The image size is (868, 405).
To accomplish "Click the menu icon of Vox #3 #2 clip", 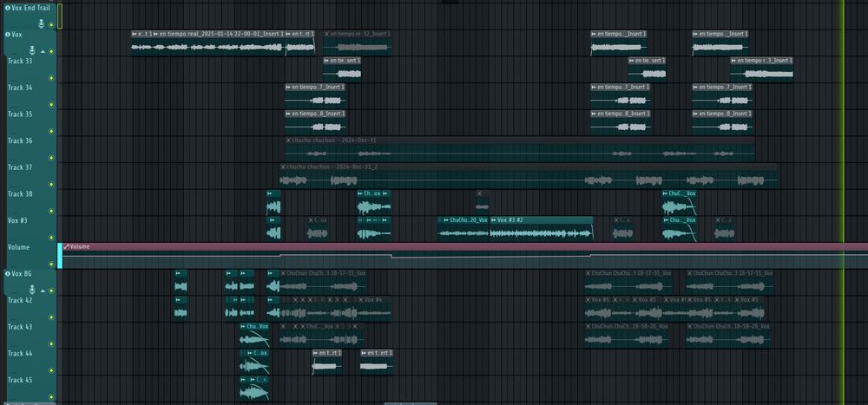I will tap(494, 220).
